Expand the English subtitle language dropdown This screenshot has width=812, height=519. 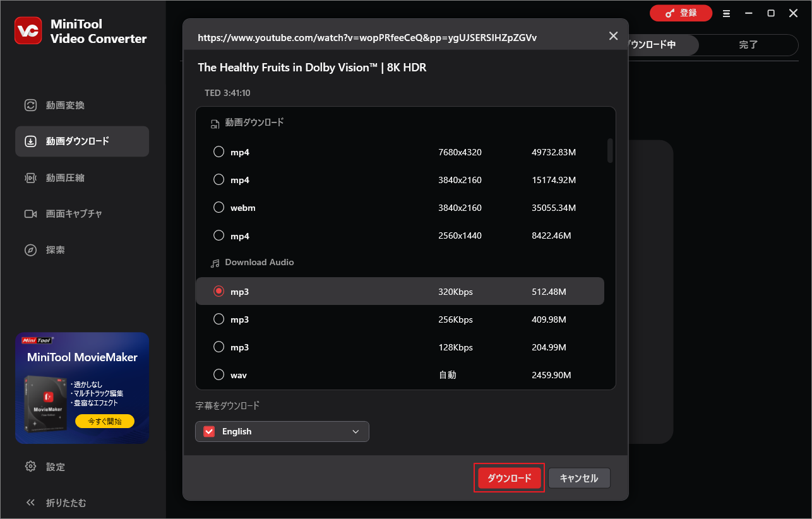tap(355, 432)
